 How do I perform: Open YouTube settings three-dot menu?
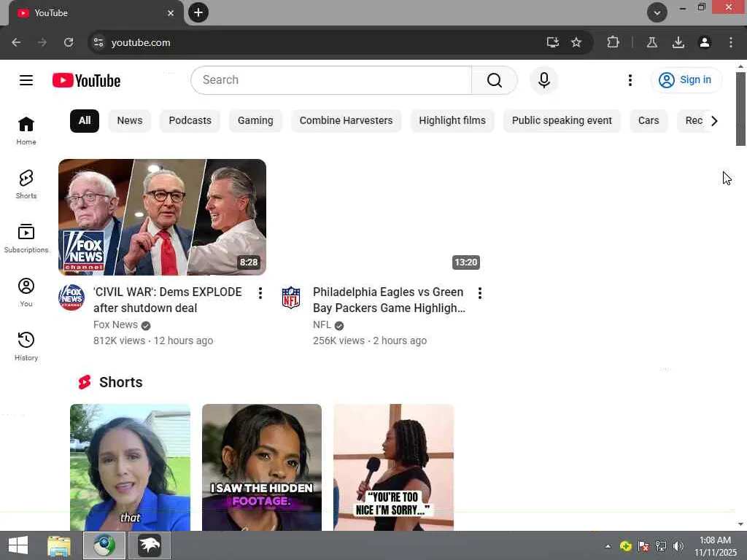tap(630, 80)
